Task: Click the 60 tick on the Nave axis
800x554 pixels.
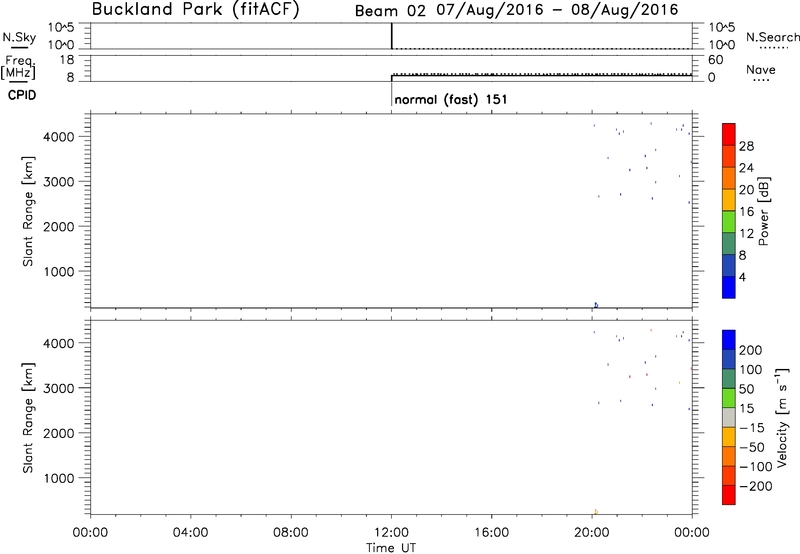Action: [x=716, y=60]
